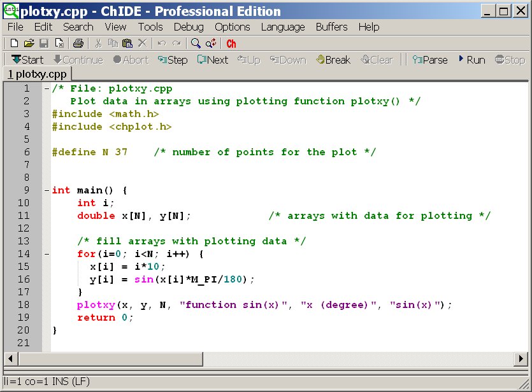
Task: Click the 'sin' call on line 16
Action: [144, 279]
